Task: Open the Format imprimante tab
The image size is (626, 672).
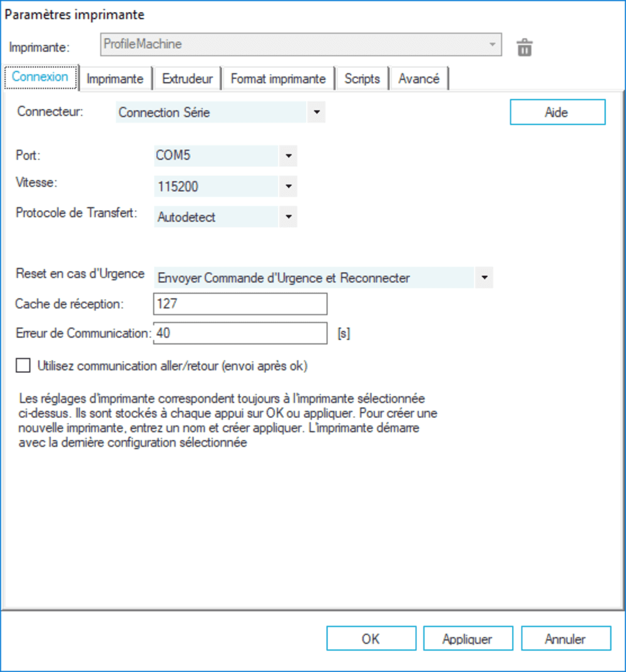Action: point(279,79)
